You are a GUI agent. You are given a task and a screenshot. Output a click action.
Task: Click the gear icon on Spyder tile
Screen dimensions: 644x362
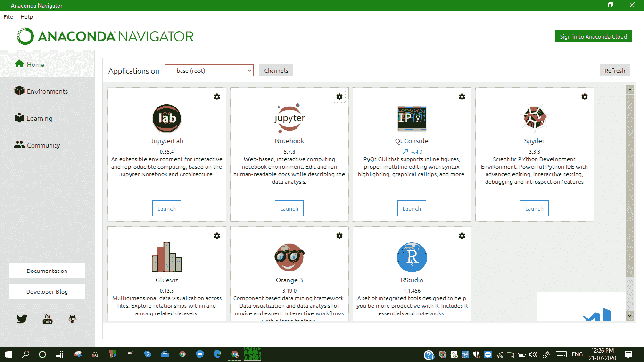point(585,97)
